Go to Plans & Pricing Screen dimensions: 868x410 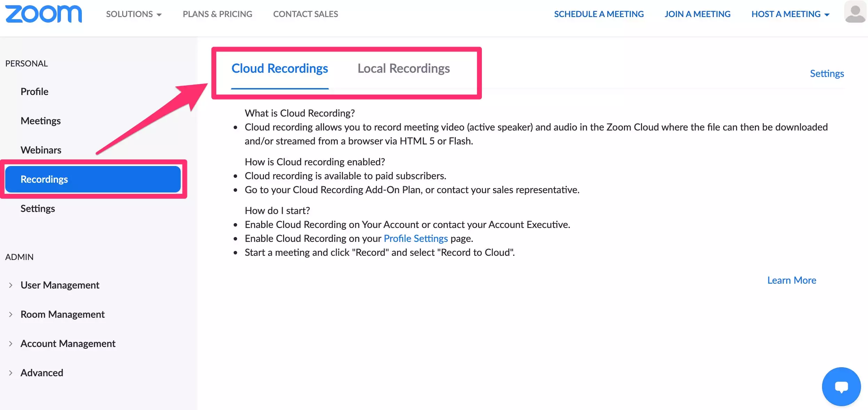(x=217, y=14)
